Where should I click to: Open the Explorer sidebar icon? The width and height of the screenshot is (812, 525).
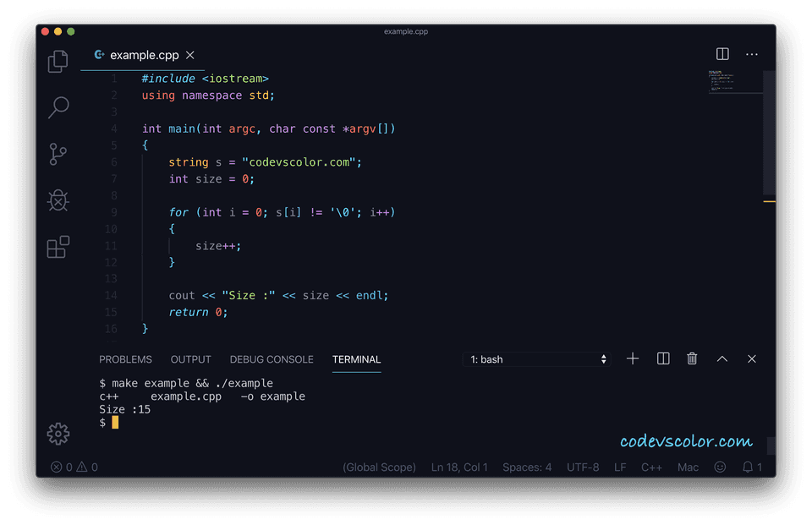(x=58, y=61)
